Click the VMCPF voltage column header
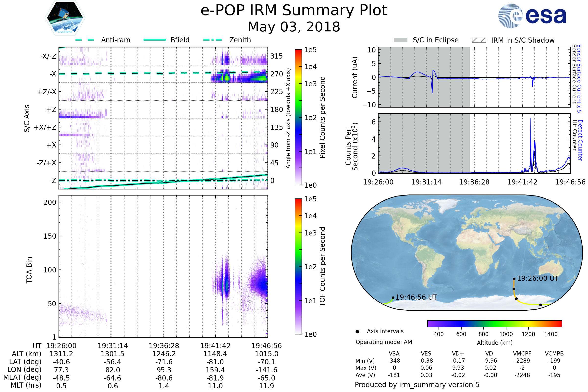 [522, 354]
